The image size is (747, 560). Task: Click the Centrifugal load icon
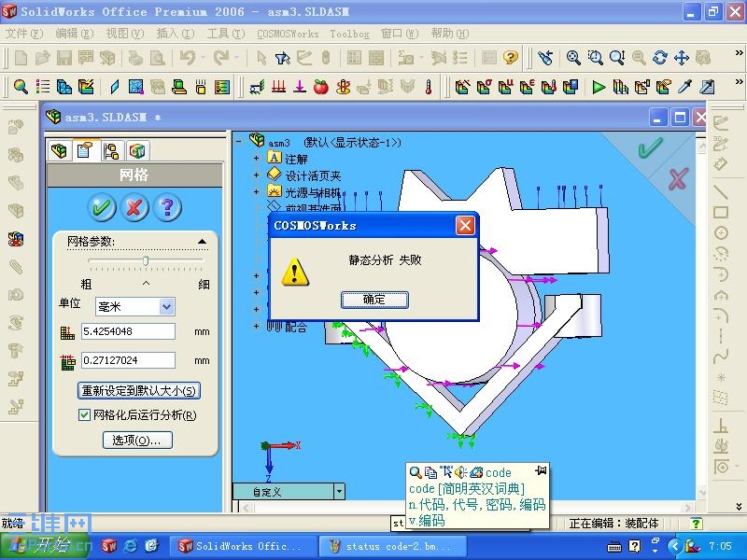[x=343, y=87]
